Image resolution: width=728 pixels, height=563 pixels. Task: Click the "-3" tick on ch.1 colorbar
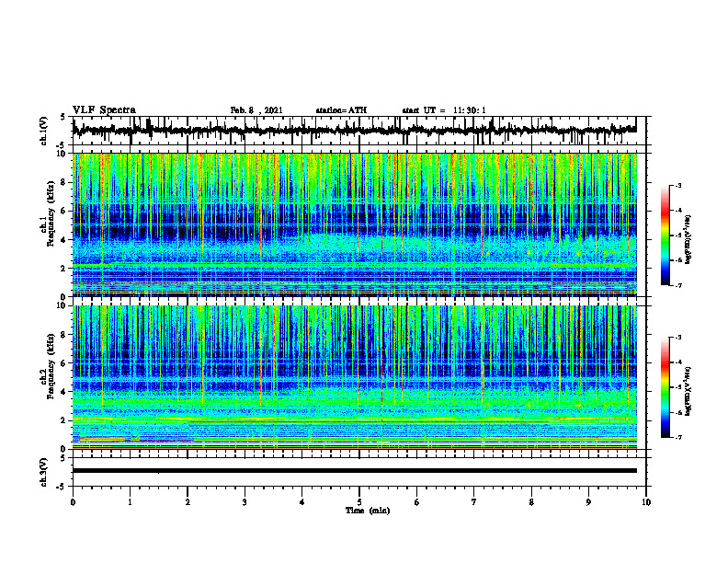click(x=678, y=185)
